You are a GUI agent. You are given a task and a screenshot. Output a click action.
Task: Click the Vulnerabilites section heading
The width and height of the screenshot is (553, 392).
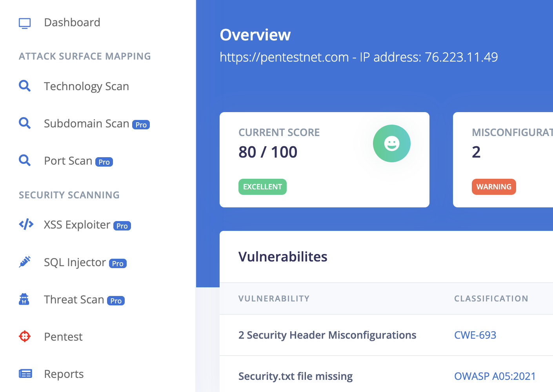tap(283, 257)
